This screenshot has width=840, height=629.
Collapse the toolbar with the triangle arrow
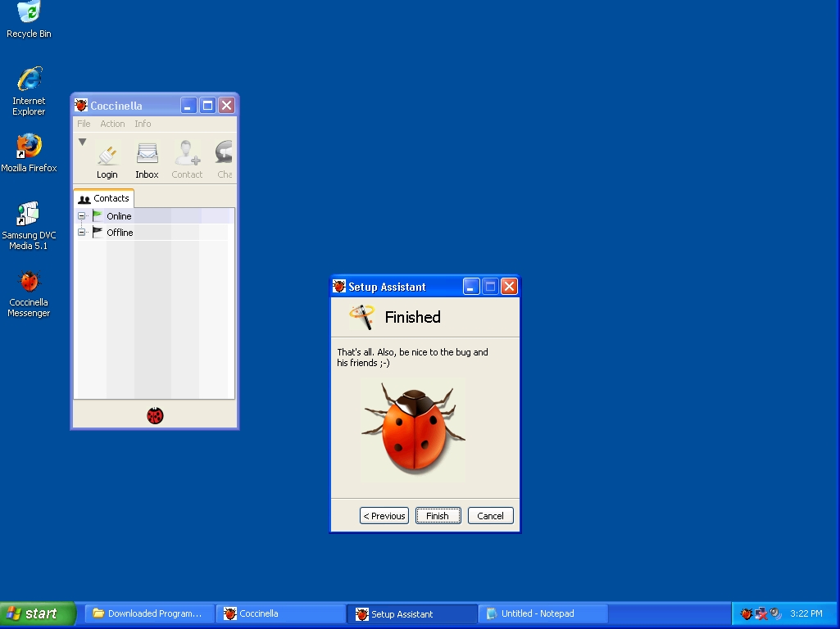(82, 142)
